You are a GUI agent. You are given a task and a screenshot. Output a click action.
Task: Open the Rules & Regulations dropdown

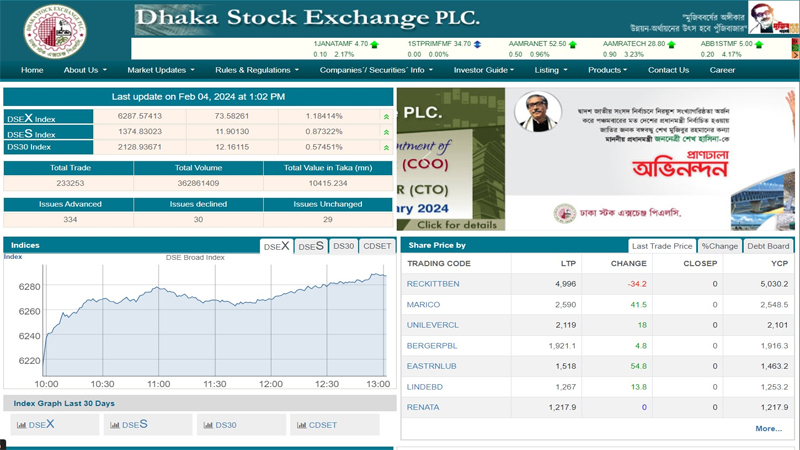[256, 70]
